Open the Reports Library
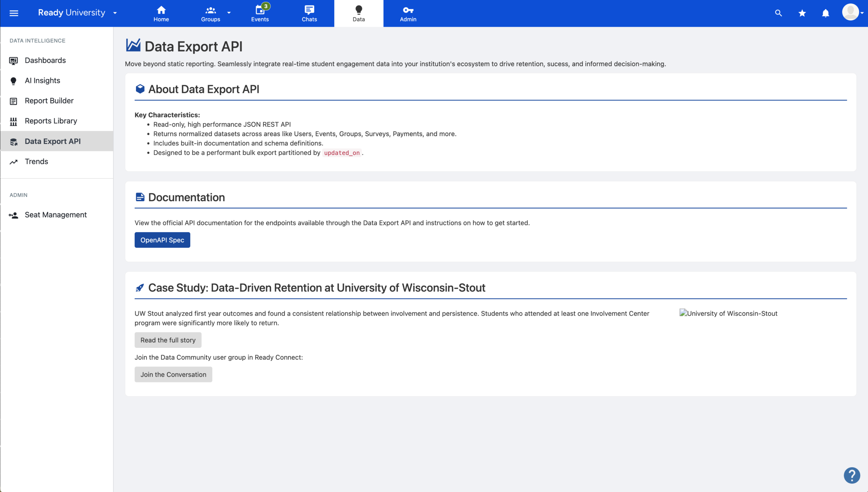This screenshot has height=492, width=868. coord(51,121)
